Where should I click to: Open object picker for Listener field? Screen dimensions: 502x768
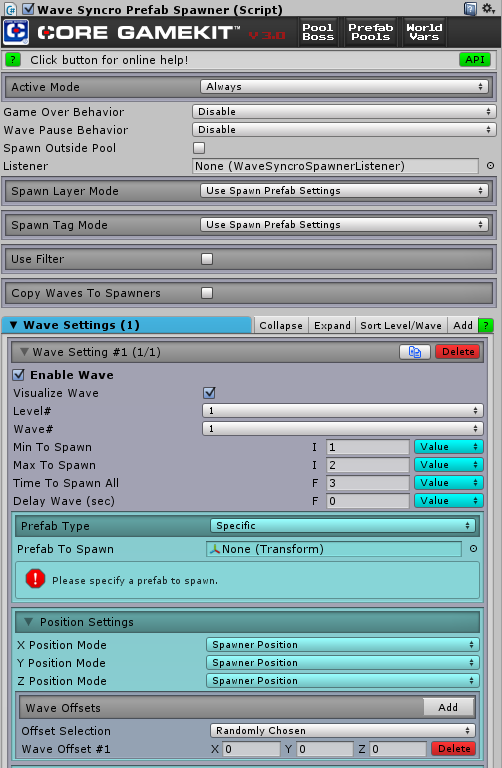[x=490, y=166]
